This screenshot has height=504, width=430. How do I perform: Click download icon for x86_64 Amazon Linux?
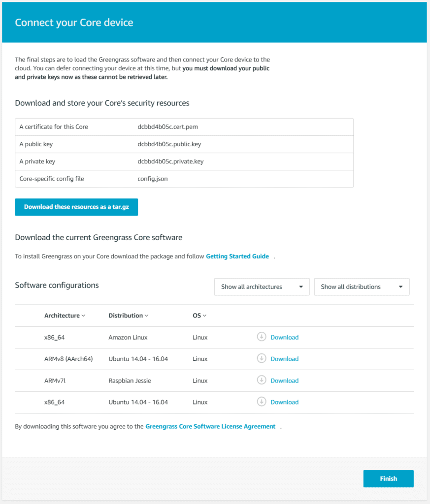(x=262, y=337)
